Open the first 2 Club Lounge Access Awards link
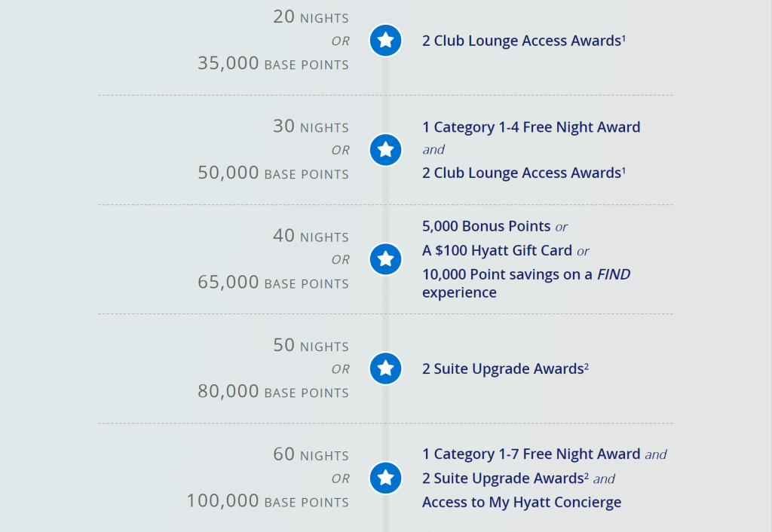The image size is (772, 532). tap(524, 41)
